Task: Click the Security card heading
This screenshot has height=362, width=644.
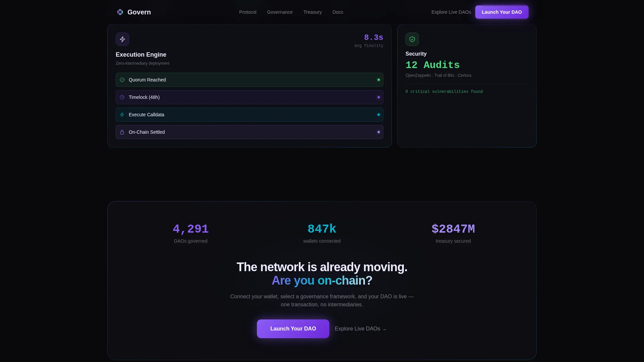Action: (416, 54)
